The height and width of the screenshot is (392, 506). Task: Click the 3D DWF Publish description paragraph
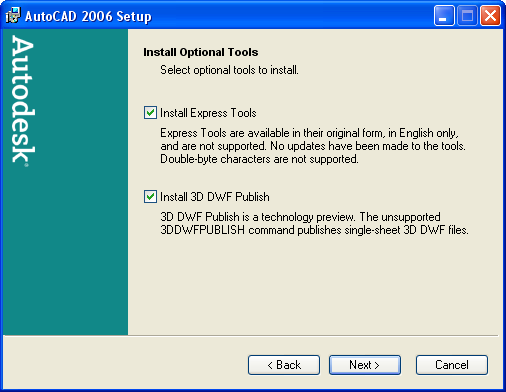tap(314, 223)
